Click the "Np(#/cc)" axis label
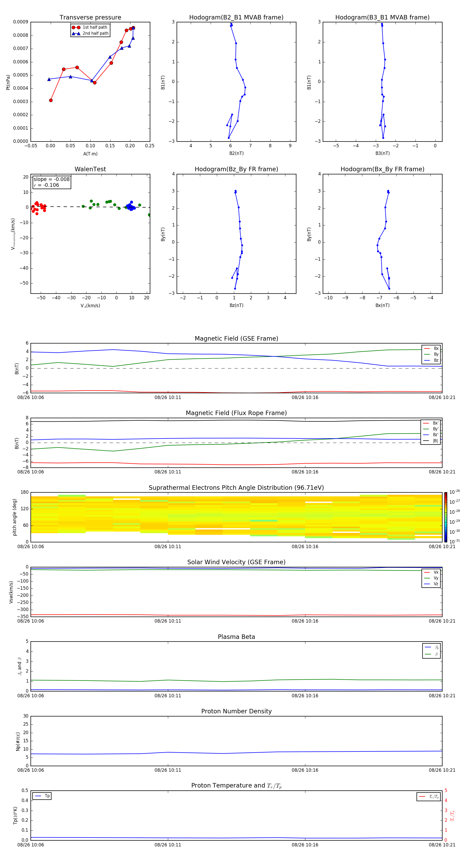This screenshot has width=473, height=868. click(x=18, y=741)
